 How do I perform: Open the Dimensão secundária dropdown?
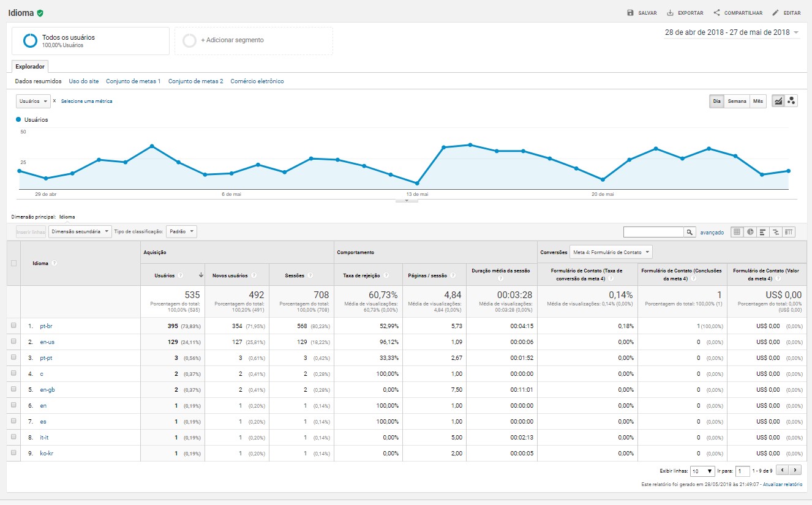click(80, 231)
